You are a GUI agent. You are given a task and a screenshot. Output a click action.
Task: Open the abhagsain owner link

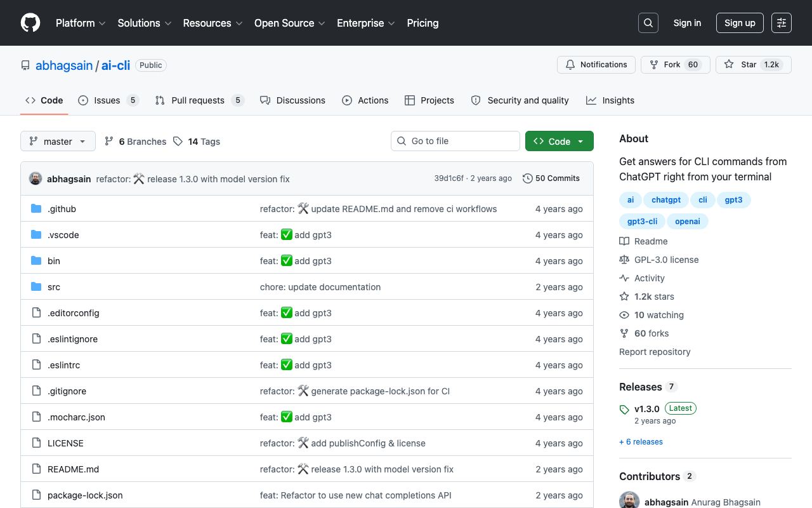(x=64, y=65)
